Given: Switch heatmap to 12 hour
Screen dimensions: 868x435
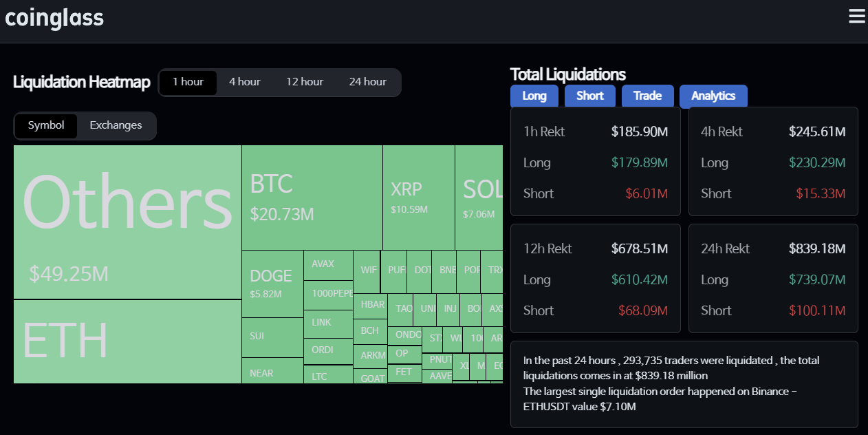Looking at the screenshot, I should pyautogui.click(x=305, y=82).
